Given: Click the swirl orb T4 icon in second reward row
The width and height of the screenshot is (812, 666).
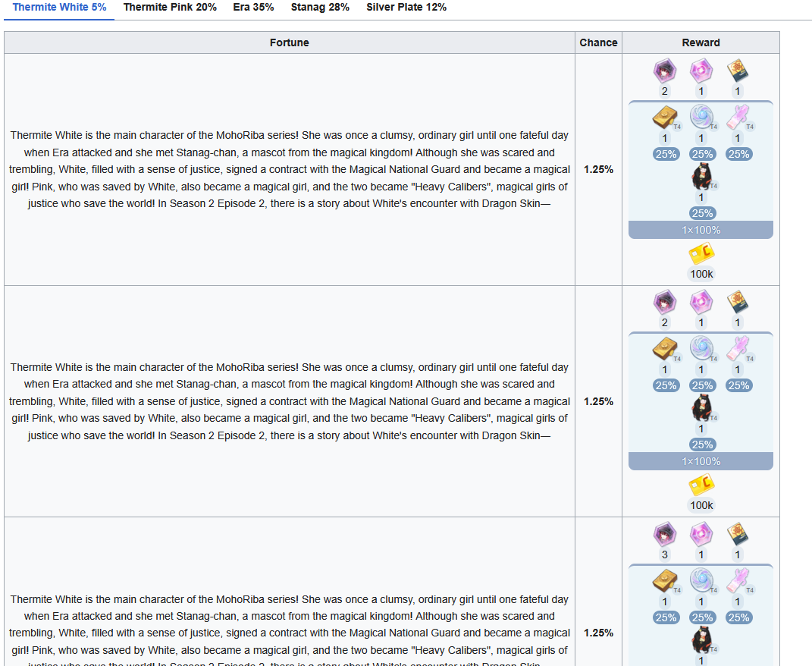Looking at the screenshot, I should (701, 349).
